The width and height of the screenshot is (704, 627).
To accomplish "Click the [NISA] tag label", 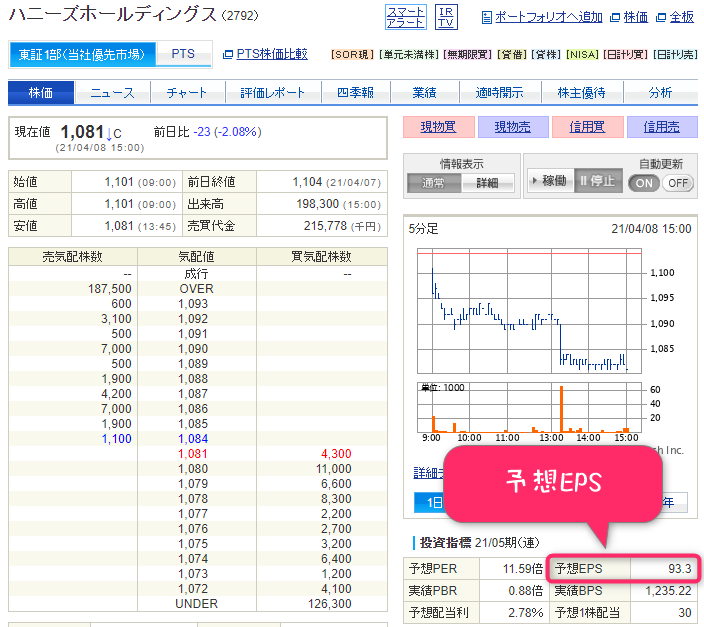I will (x=582, y=55).
